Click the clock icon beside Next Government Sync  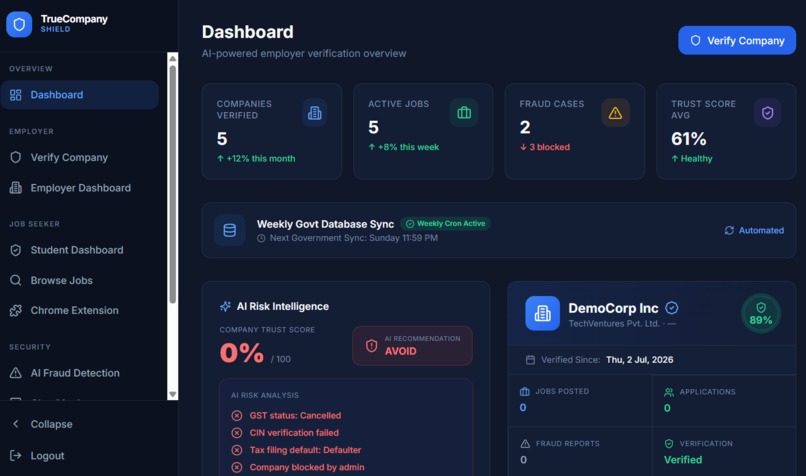(261, 239)
